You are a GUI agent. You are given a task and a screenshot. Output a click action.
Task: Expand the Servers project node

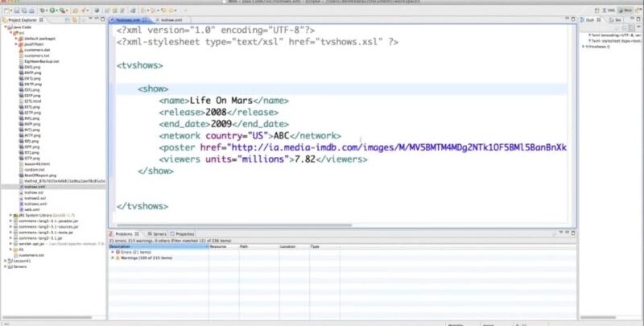[x=6, y=266]
